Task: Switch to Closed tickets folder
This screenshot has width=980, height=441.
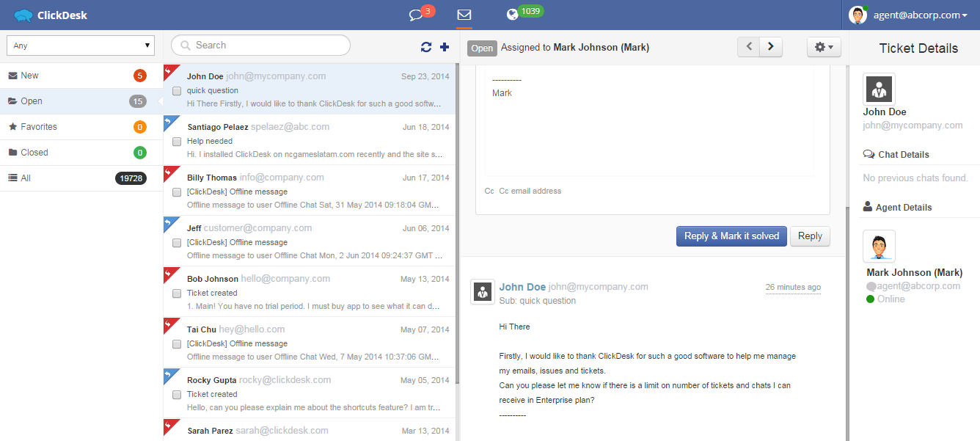Action: click(34, 153)
